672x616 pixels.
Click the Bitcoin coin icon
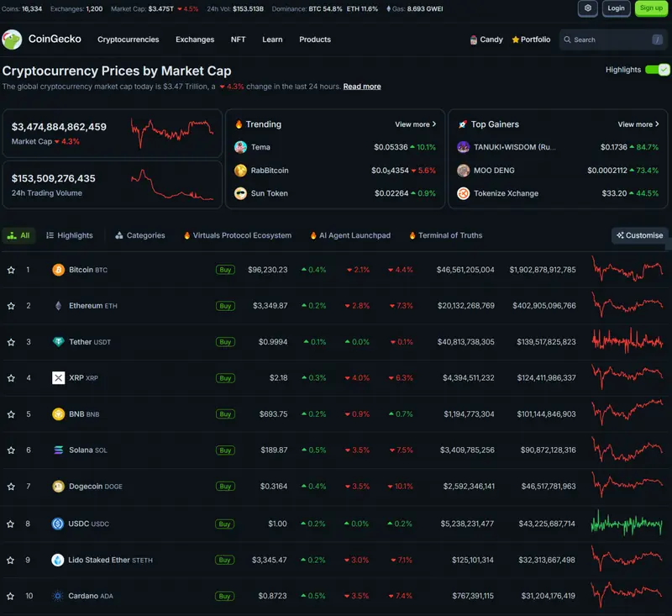pos(58,270)
